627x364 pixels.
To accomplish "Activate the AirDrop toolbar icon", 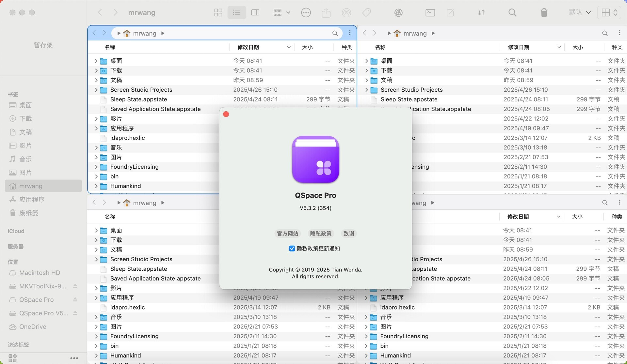I will click(x=346, y=12).
